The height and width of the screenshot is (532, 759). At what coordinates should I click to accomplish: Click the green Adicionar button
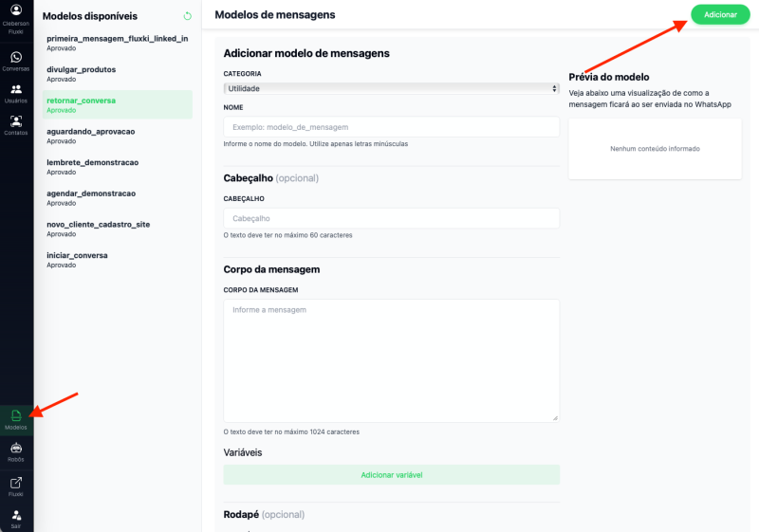point(719,15)
